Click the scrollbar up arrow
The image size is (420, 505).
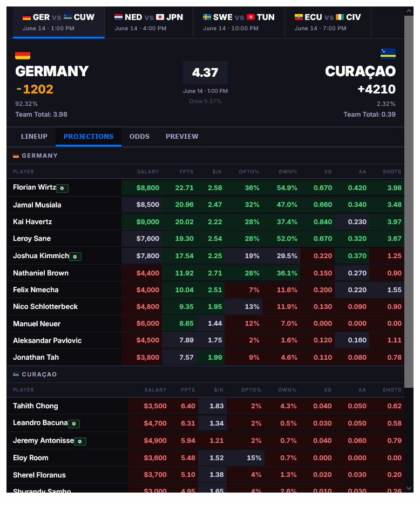tap(409, 11)
